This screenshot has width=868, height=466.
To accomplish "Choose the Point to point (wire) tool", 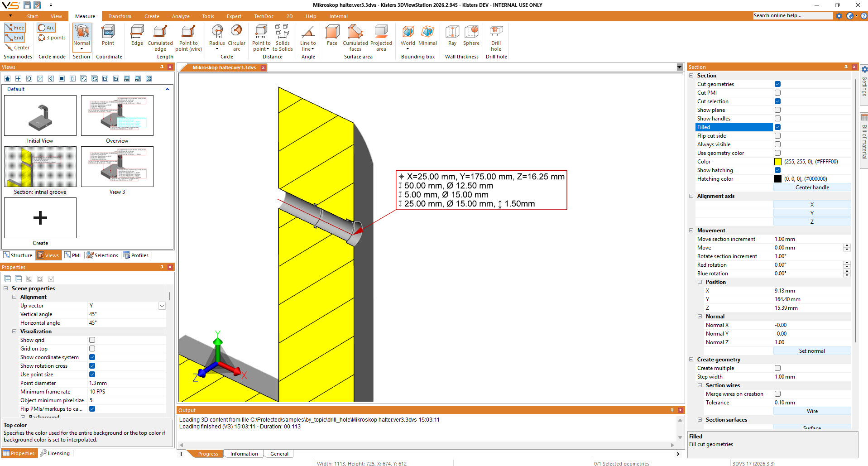I will click(188, 38).
